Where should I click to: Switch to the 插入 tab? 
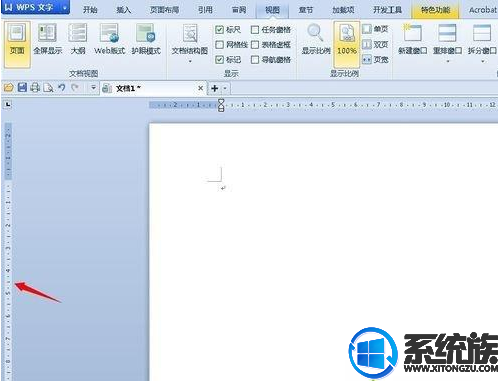[123, 10]
